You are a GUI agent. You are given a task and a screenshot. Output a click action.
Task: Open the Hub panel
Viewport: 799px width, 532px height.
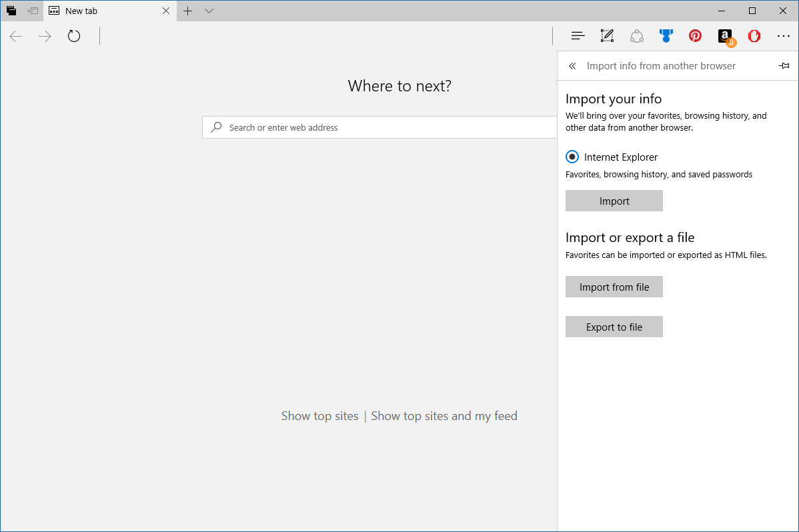(x=578, y=36)
